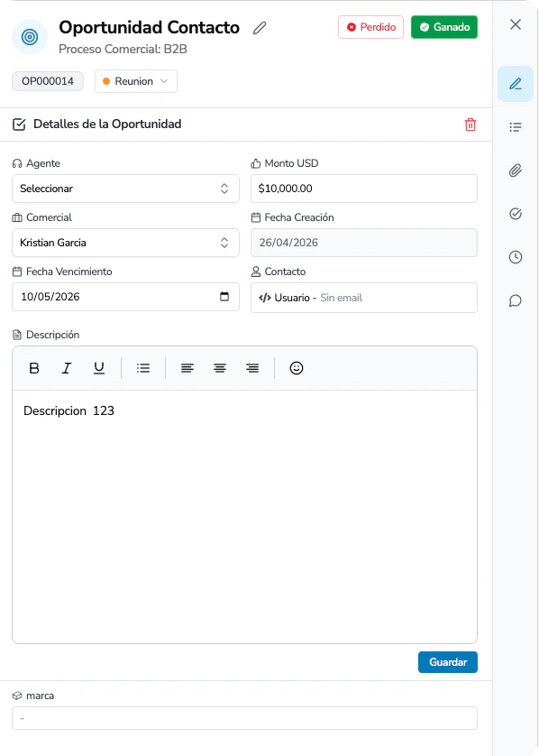The image size is (539, 756).
Task: Click the headset icon beside Agente label
Action: click(17, 163)
